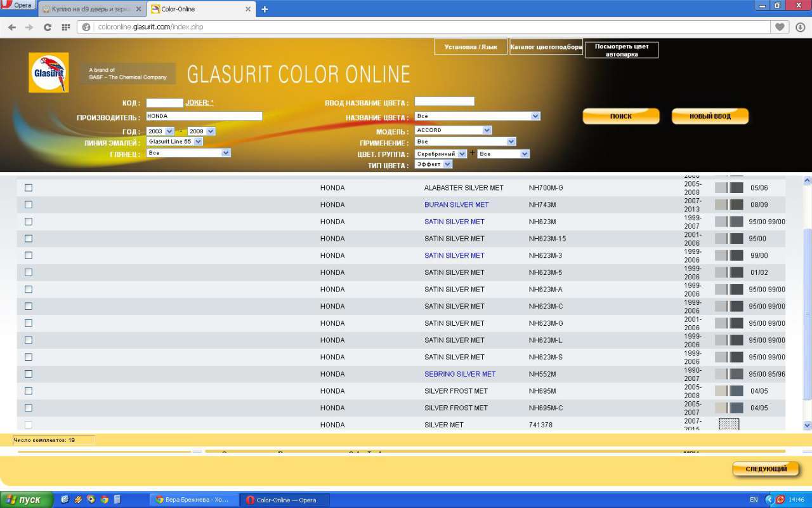
Task: Click the СЛЕДУЮЩИЙ next button
Action: coord(766,469)
